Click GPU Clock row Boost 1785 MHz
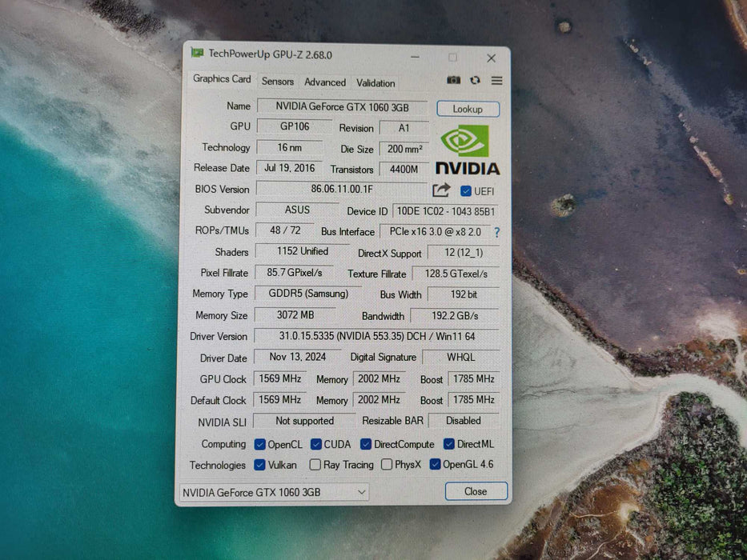This screenshot has width=747, height=560. [x=473, y=379]
